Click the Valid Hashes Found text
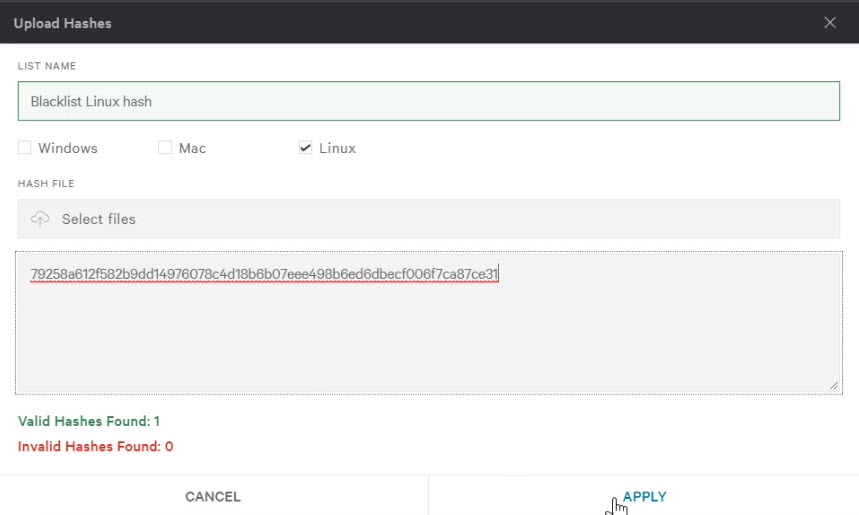The width and height of the screenshot is (859, 515). coord(89,421)
